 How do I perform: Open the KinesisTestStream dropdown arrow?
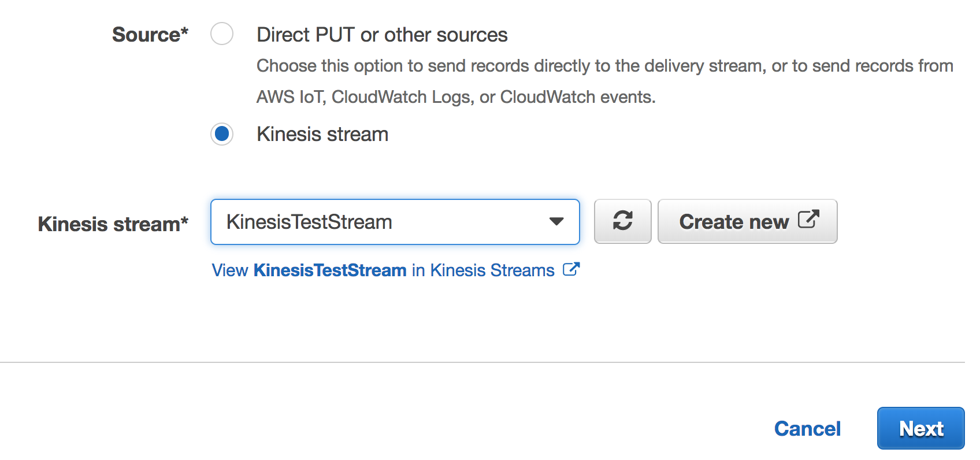(556, 222)
